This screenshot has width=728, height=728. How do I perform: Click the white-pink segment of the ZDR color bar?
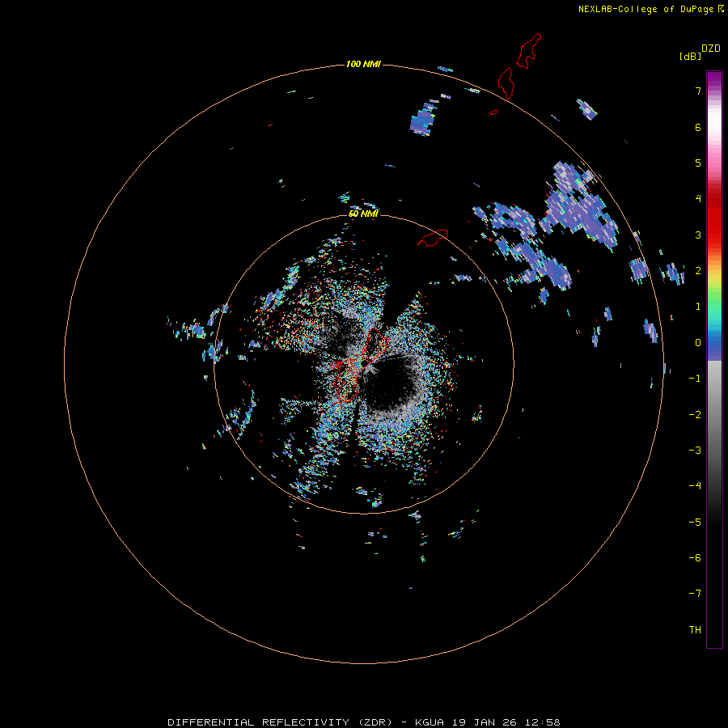[x=714, y=123]
